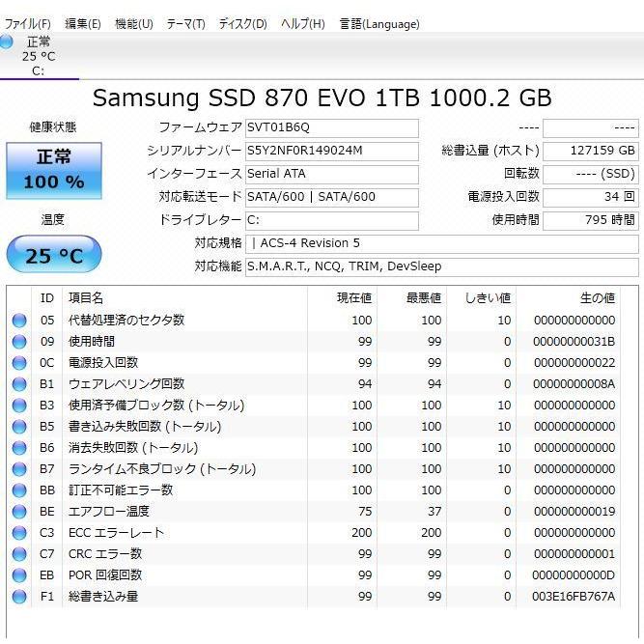This screenshot has width=644, height=644.
Task: Click the power-on hours value 795 時間
Action: (x=591, y=220)
